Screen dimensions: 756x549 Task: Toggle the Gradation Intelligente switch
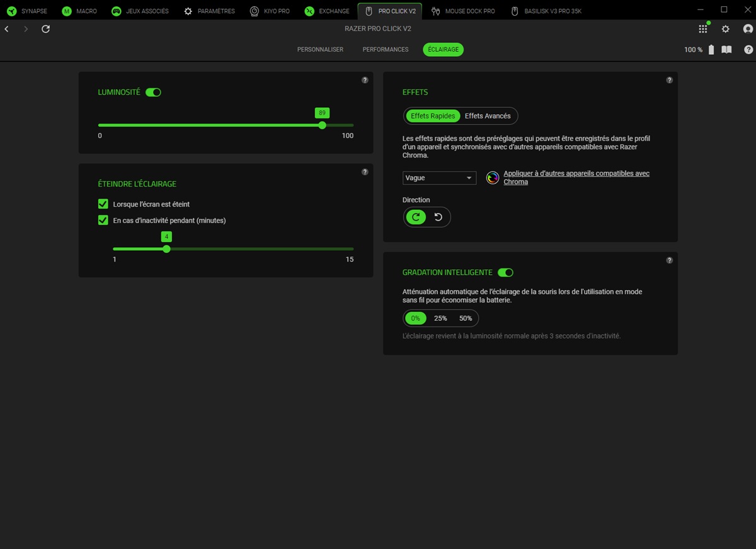[x=505, y=272]
